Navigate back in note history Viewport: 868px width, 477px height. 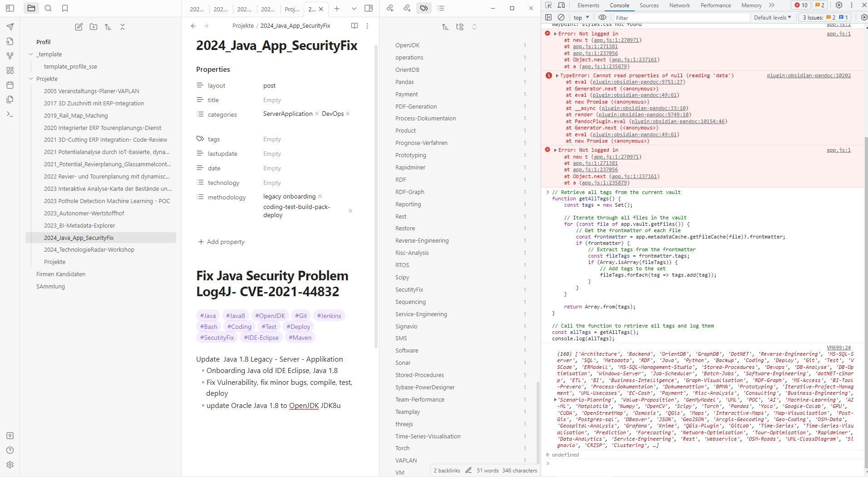point(193,26)
